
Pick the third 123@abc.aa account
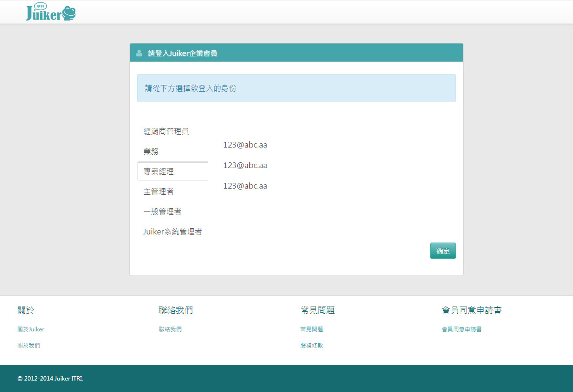point(245,186)
